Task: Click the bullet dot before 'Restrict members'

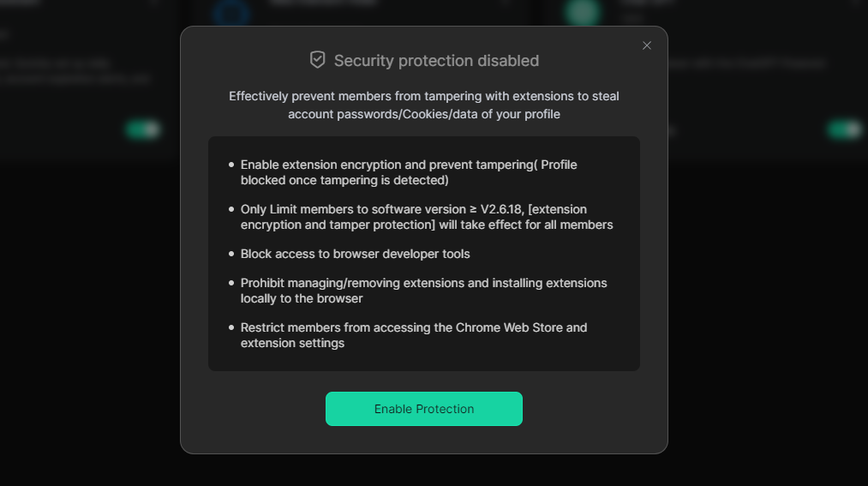Action: (231, 327)
